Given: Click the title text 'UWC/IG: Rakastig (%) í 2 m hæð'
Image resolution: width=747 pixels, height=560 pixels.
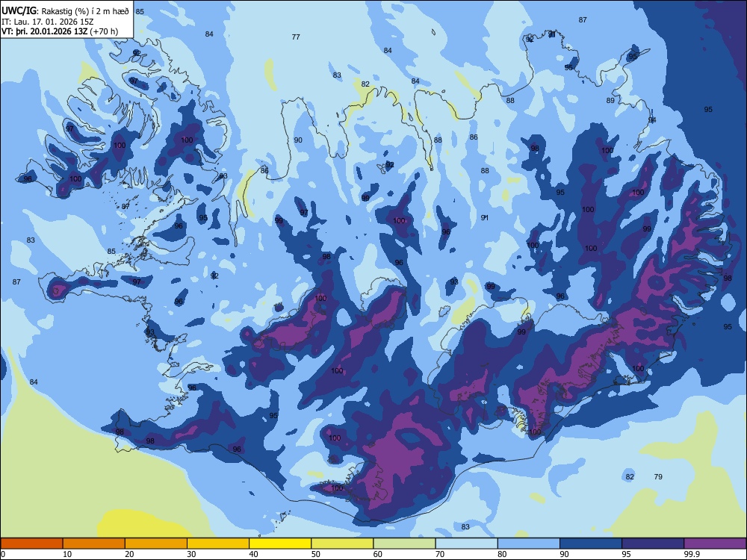Looking at the screenshot, I should 65,11.
